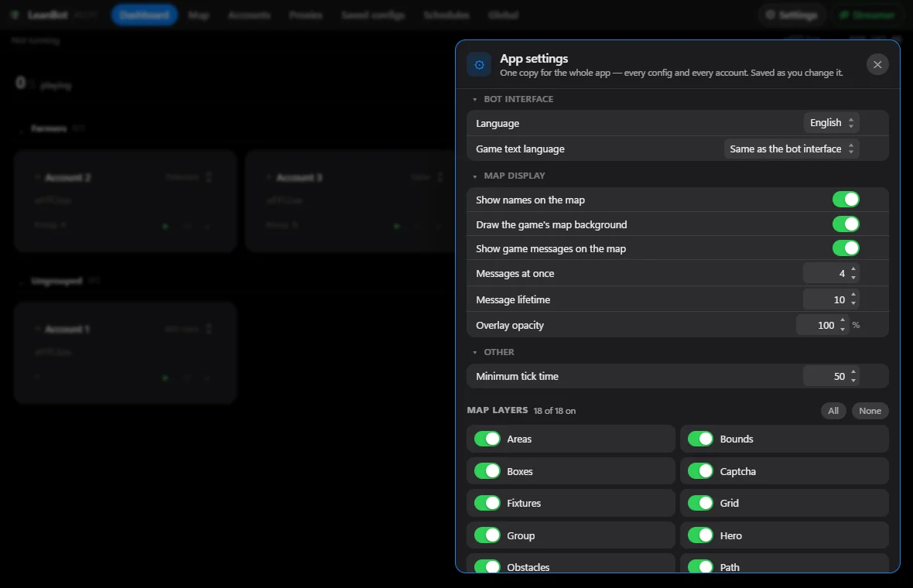Toggle Show names on the map
This screenshot has width=913, height=588.
point(846,200)
